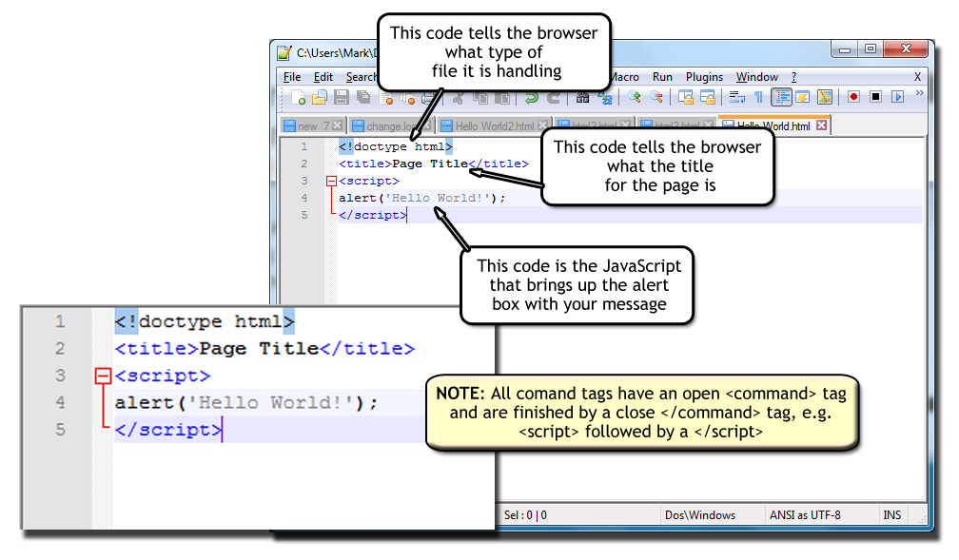The image size is (959, 560).
Task: Open the user-defined language dialog from the toolbar icon
Action: [x=802, y=97]
